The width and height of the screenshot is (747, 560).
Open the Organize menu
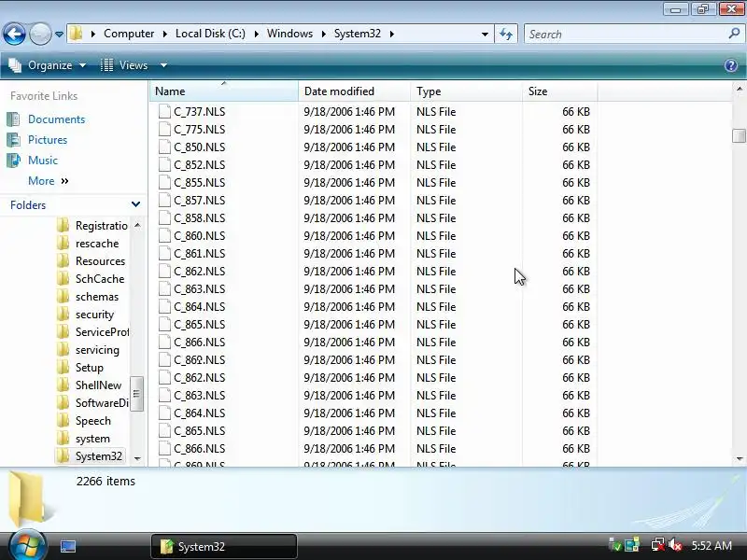pos(48,65)
